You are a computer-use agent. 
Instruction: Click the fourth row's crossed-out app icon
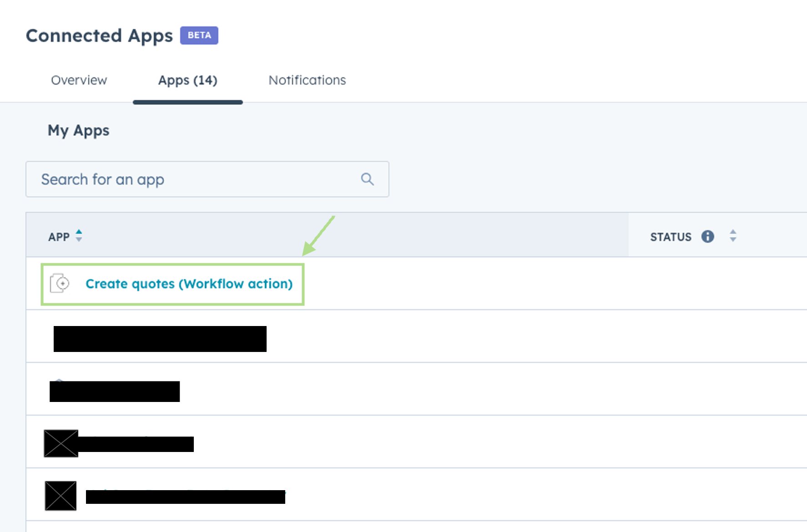(x=61, y=443)
